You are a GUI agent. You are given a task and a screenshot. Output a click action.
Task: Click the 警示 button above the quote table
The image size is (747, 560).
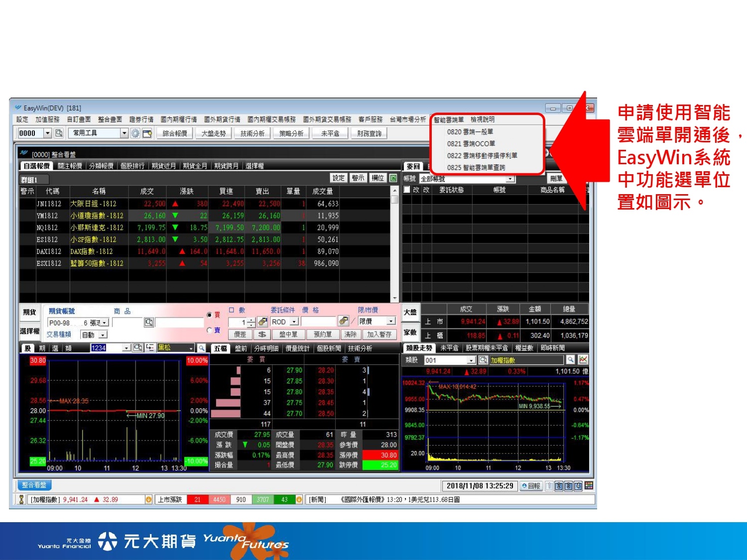pos(358,178)
